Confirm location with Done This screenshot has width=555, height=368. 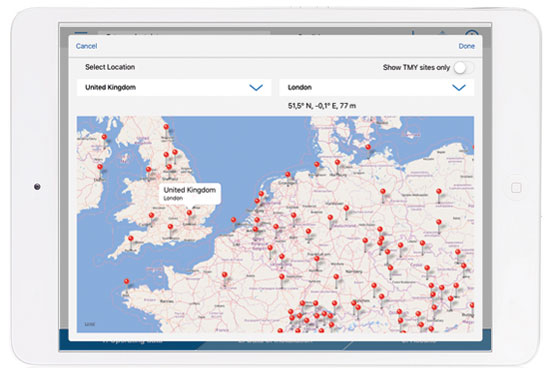467,46
